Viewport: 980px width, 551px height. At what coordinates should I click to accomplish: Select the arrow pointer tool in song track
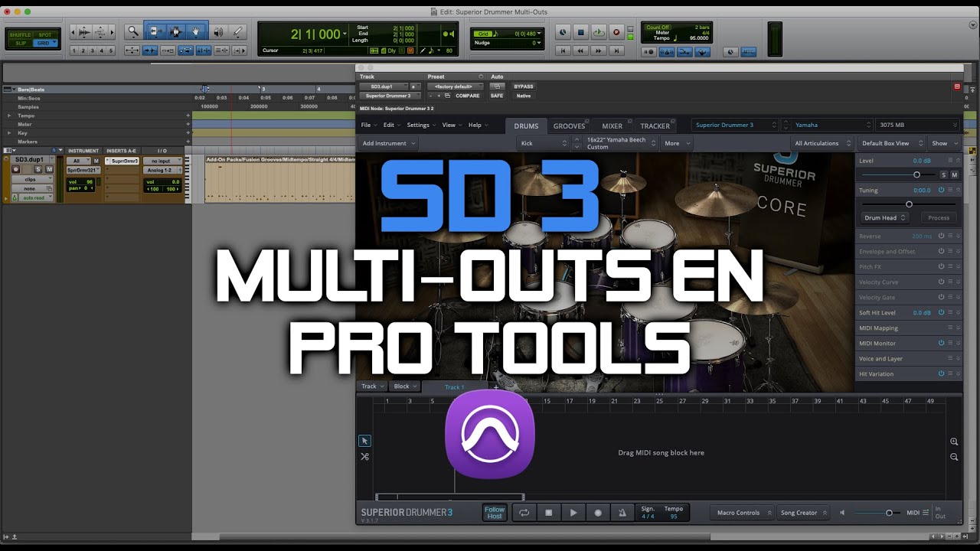click(364, 441)
